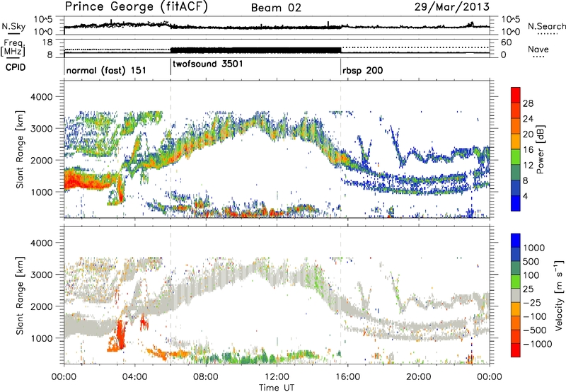Select the 'CPID' row label
The width and height of the screenshot is (566, 392).
point(16,67)
